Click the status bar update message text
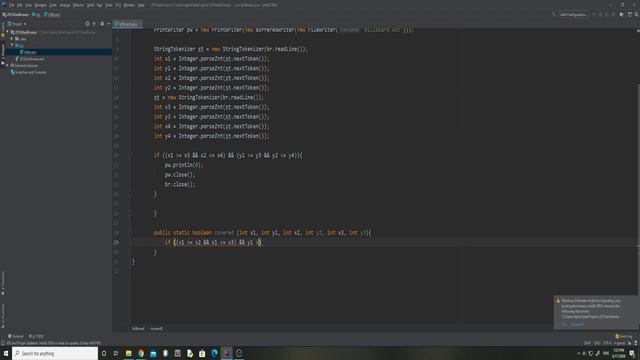 [x=54, y=343]
